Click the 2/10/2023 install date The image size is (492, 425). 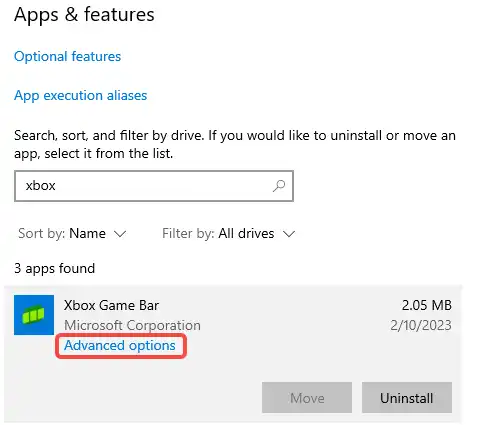(x=421, y=325)
